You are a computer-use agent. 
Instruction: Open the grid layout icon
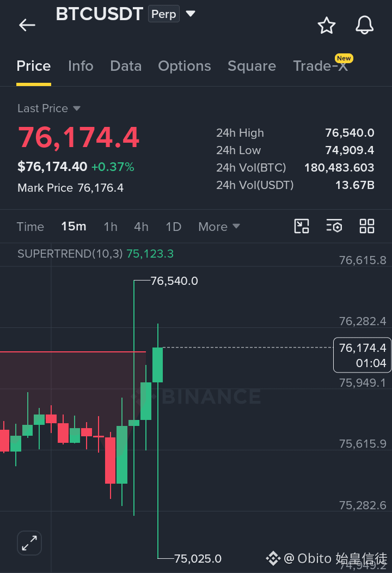[367, 226]
